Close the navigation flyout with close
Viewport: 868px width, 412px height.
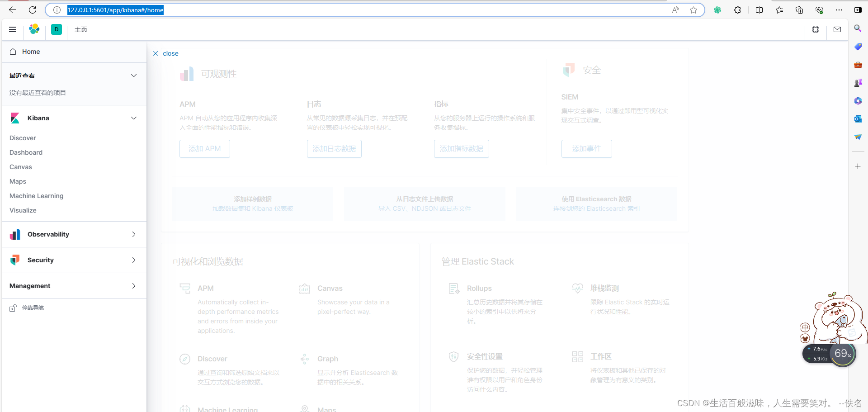click(166, 53)
